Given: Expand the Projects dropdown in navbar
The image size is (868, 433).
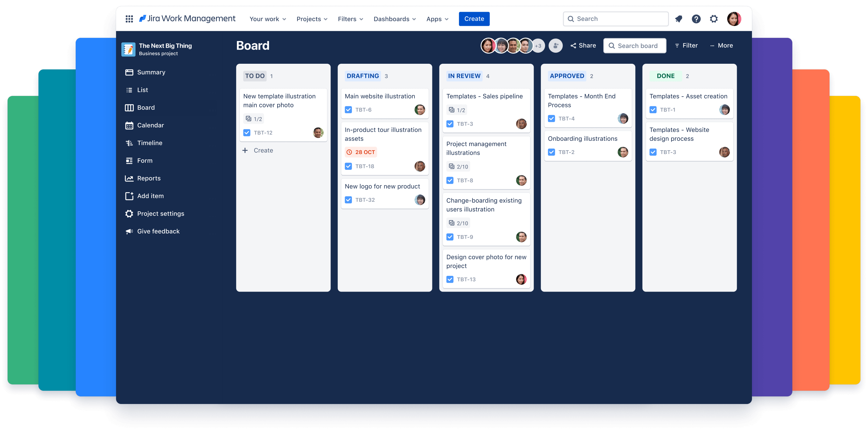Looking at the screenshot, I should click(x=312, y=19).
